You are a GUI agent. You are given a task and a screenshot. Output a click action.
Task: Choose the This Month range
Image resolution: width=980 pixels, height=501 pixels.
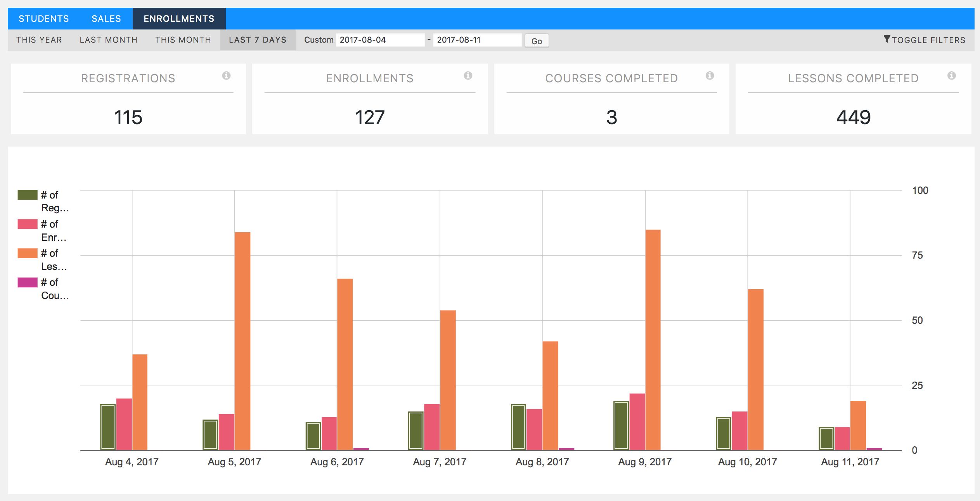tap(183, 40)
